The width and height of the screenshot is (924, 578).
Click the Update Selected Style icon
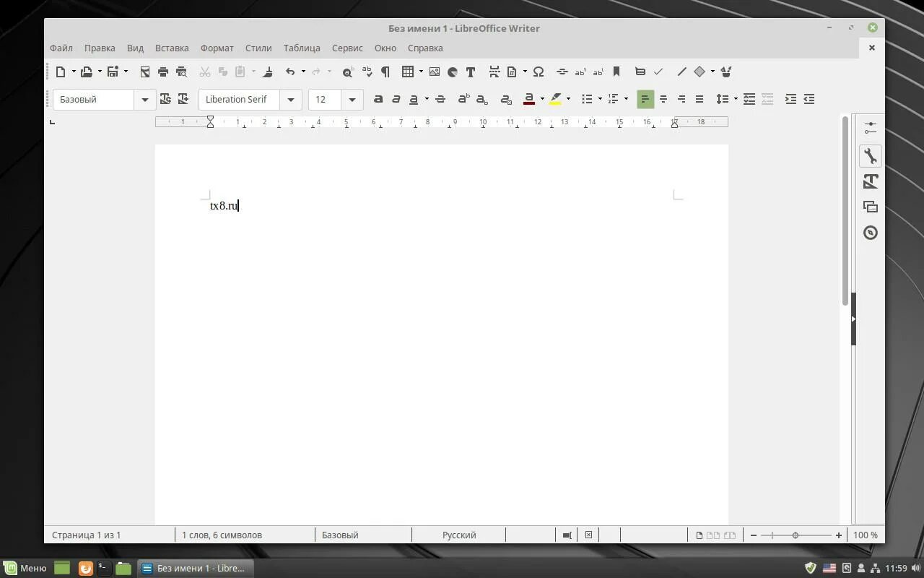point(165,99)
